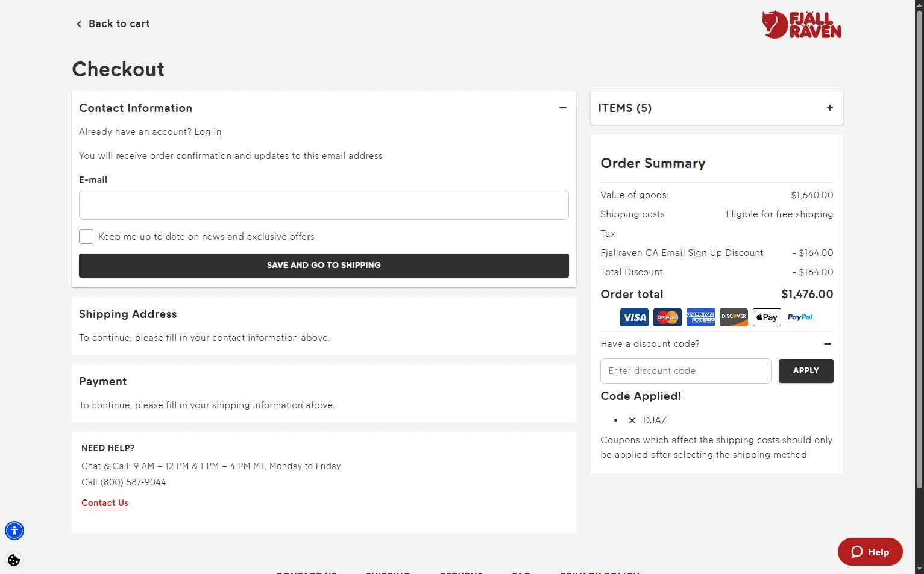Focus the E-mail input field
This screenshot has height=574, width=924.
pos(324,205)
